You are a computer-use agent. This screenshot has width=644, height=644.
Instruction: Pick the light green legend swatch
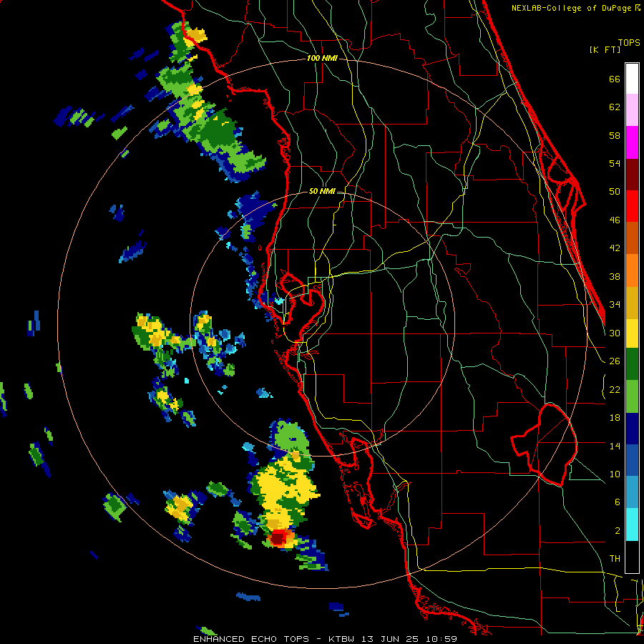coord(632,396)
